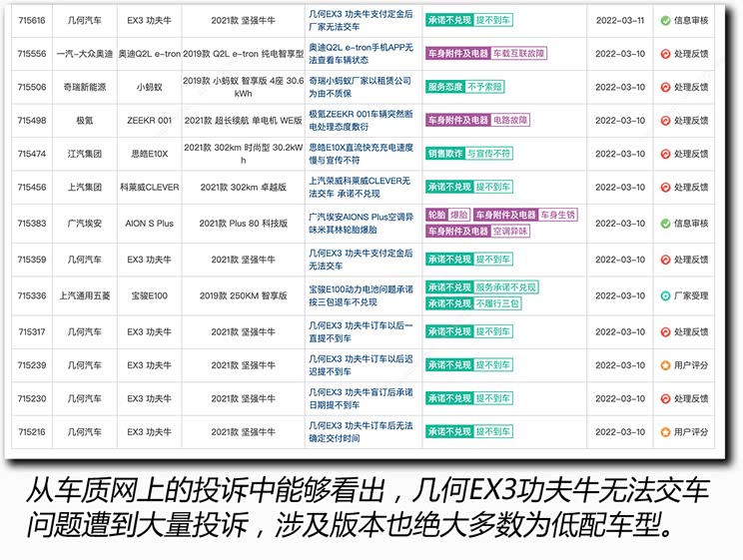Click model cell ZEEKR 001
The width and height of the screenshot is (743, 560).
coord(149,121)
